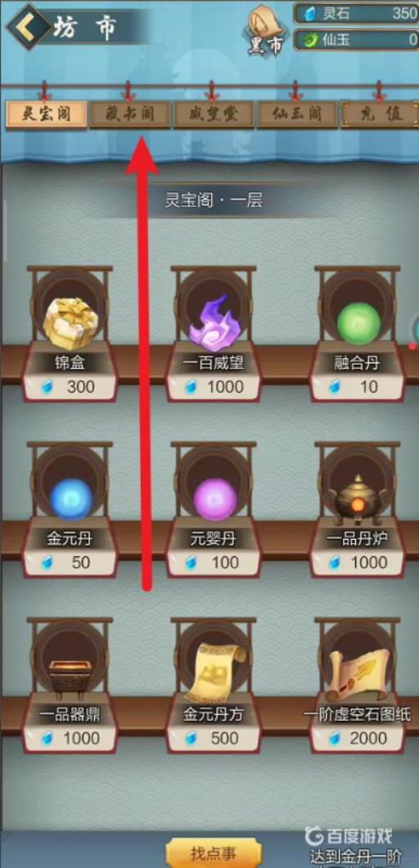The height and width of the screenshot is (868, 419).
Task: Switch to the 威望堂 tab
Action: (214, 115)
